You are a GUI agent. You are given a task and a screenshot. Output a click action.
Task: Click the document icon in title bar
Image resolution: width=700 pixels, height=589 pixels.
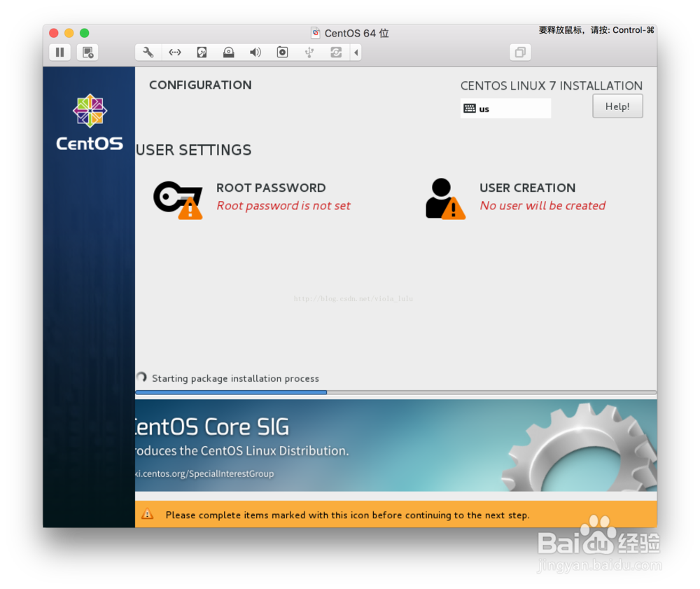316,33
